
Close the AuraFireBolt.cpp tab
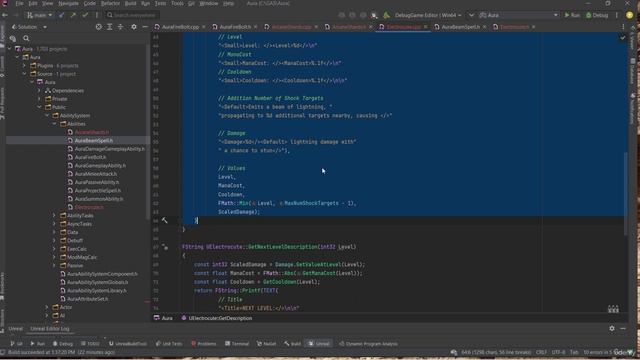pos(203,27)
